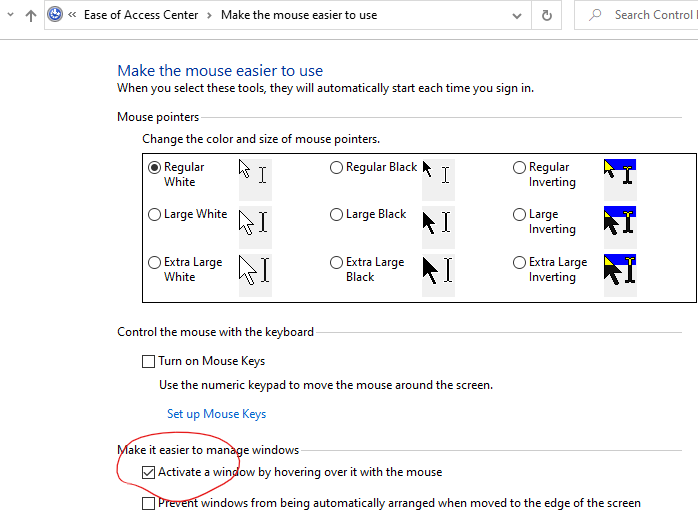
Task: Expand the double-chevron breadcrumb root menu
Action: 73,15
